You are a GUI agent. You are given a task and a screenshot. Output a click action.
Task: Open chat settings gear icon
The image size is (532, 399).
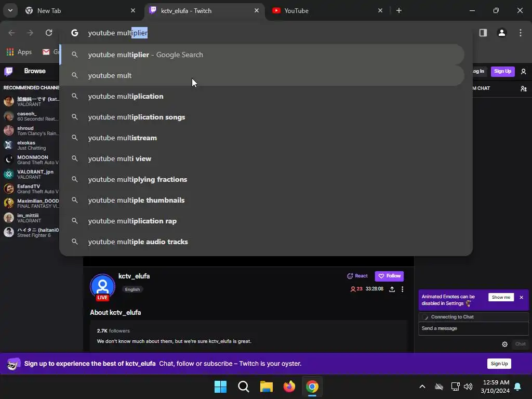tap(505, 344)
